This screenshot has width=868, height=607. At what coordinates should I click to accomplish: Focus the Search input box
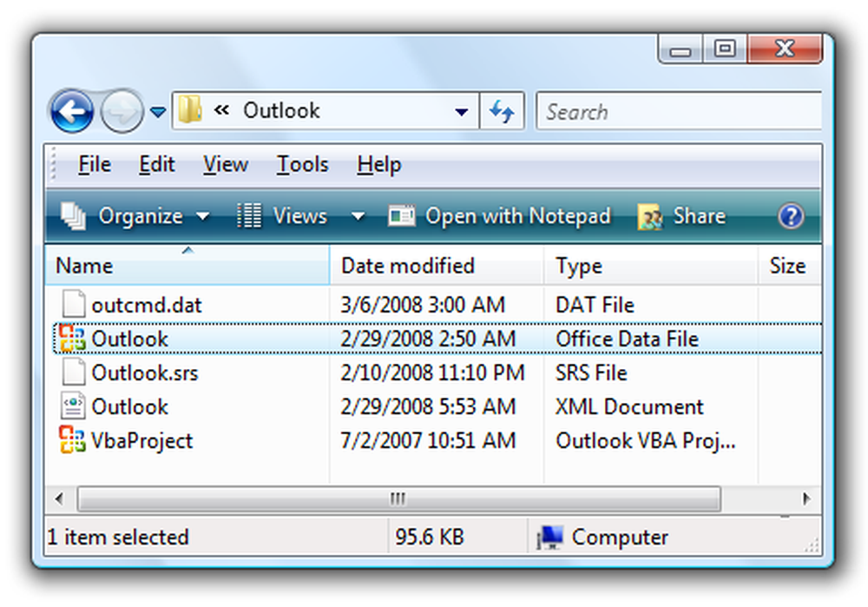(x=679, y=111)
